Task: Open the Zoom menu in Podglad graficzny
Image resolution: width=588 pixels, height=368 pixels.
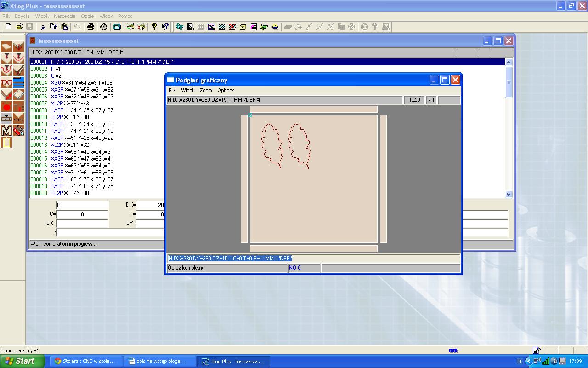Action: (x=206, y=90)
